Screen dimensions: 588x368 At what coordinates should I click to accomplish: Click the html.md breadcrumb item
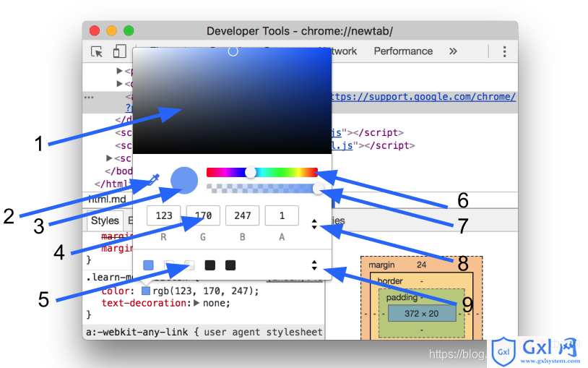coord(107,199)
